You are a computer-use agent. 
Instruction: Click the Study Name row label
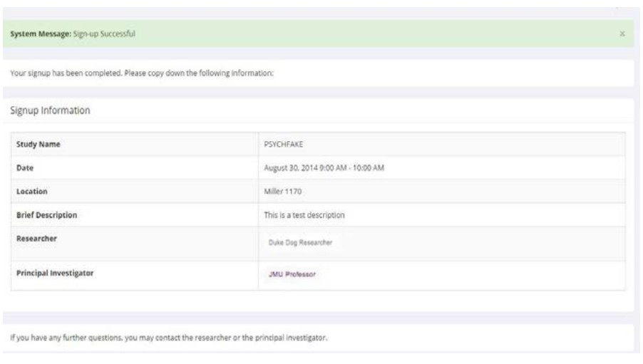click(38, 144)
